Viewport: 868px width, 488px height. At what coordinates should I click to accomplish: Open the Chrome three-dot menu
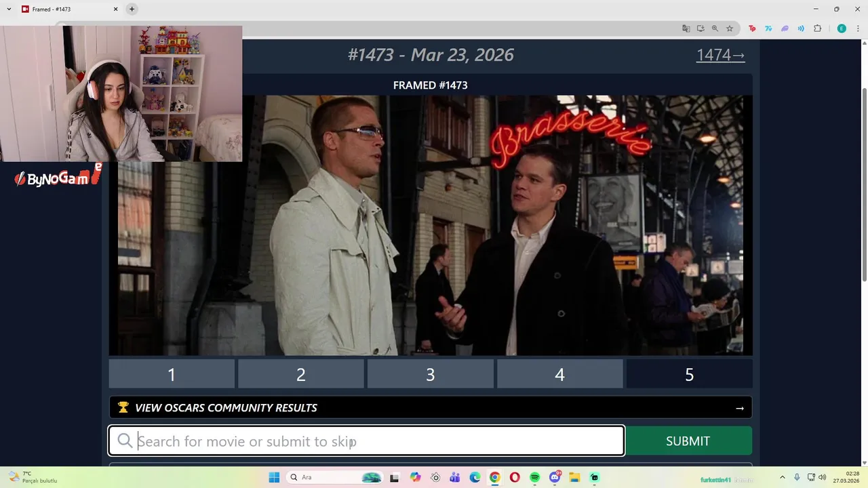(857, 28)
